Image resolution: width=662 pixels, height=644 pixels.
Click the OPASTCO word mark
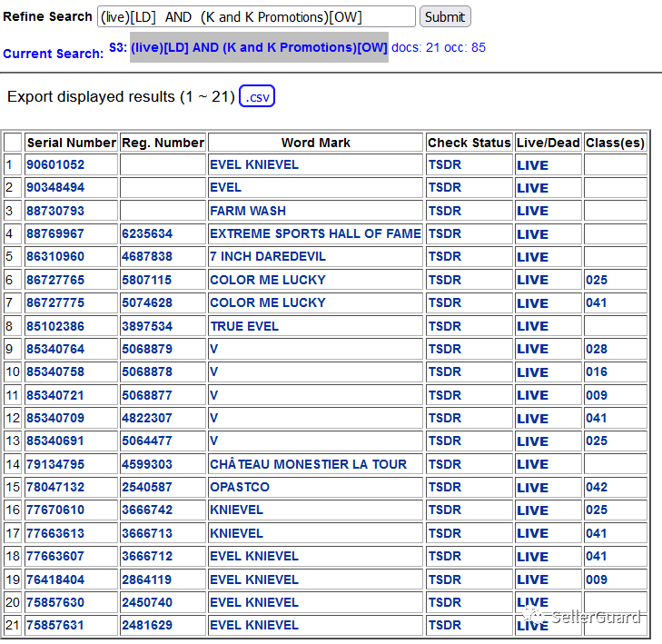point(239,487)
